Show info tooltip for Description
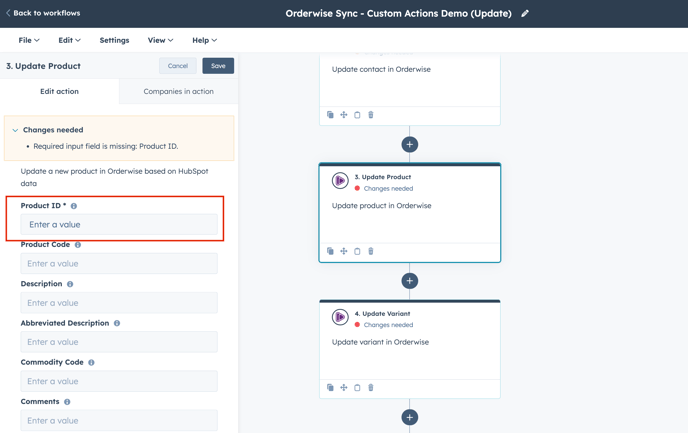Image resolution: width=688 pixels, height=433 pixels. point(70,284)
